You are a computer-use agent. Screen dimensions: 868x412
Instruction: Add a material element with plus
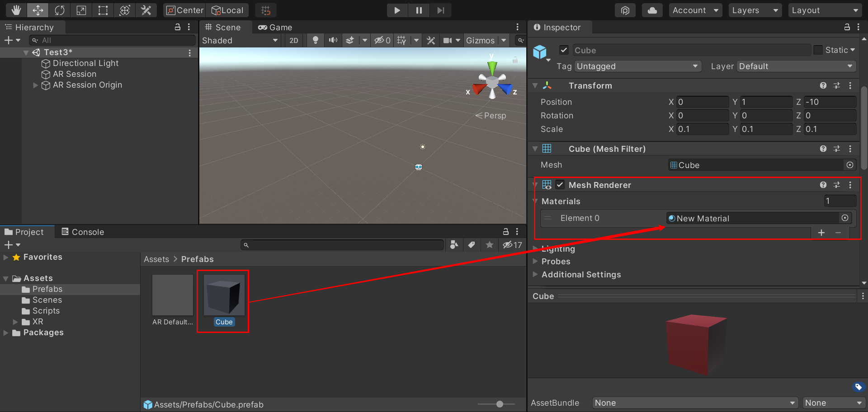(821, 233)
